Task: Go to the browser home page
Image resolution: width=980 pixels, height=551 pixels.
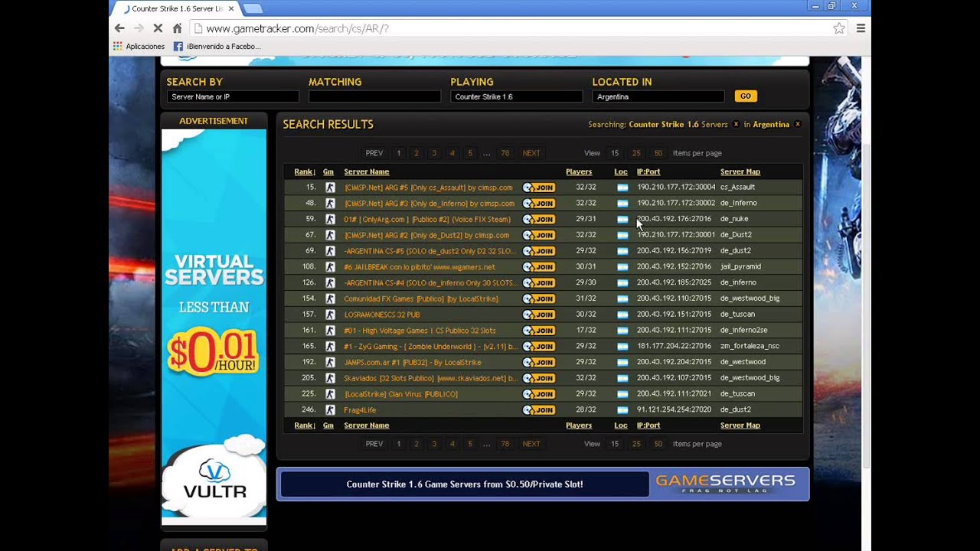Action: pyautogui.click(x=177, y=28)
